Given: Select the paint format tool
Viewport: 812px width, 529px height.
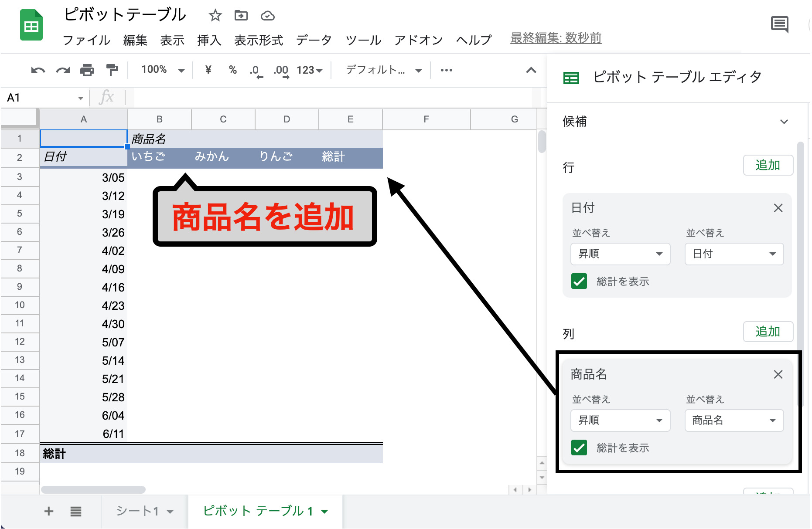Looking at the screenshot, I should [x=112, y=70].
